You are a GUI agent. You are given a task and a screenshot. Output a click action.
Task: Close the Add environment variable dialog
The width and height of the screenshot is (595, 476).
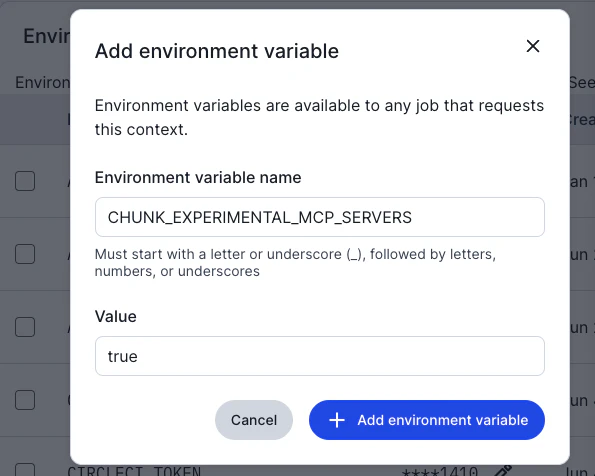pos(533,46)
